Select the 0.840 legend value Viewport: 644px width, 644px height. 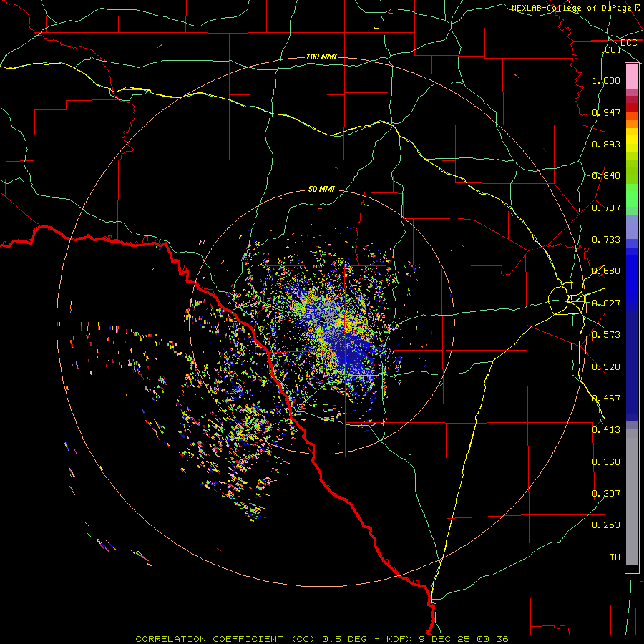(x=606, y=176)
